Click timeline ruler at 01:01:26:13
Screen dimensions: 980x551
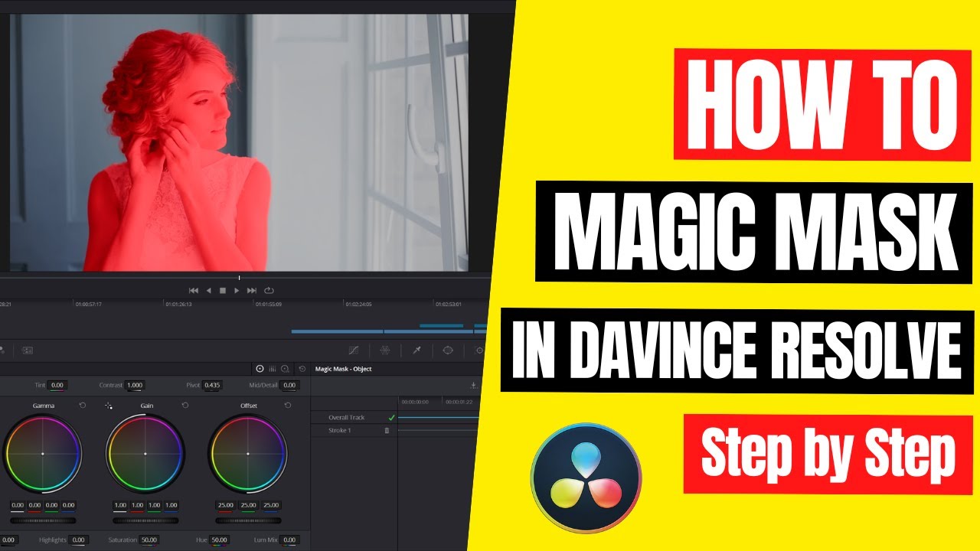click(179, 304)
